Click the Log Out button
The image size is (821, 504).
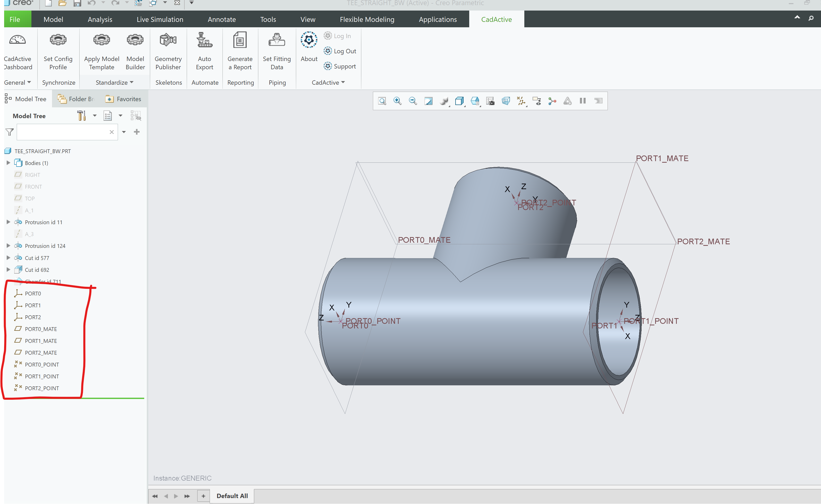(340, 51)
